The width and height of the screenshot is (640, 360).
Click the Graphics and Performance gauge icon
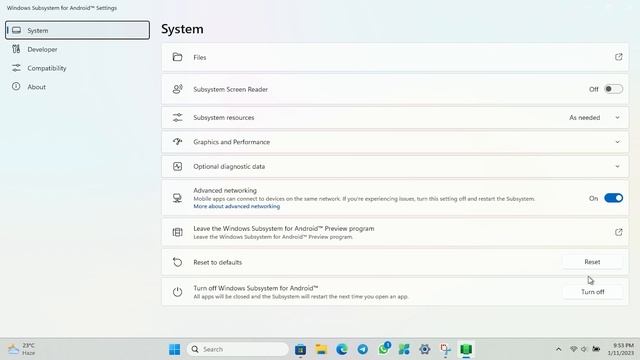coord(177,142)
